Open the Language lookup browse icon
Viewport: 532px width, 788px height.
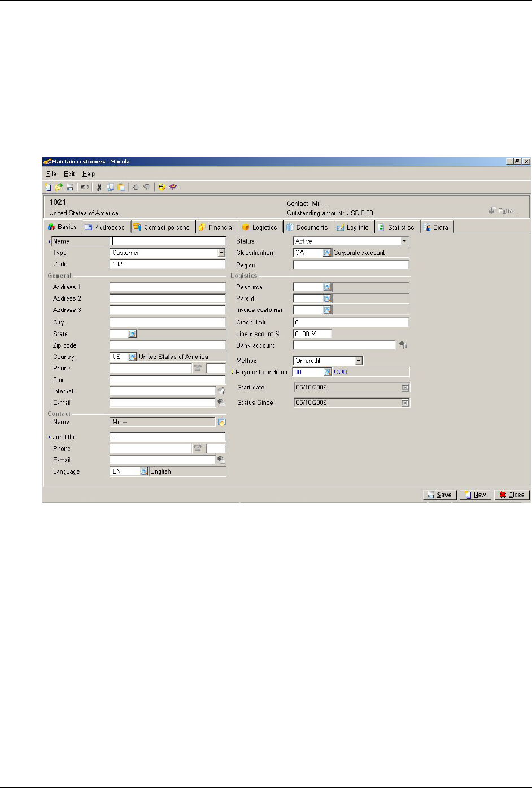[x=144, y=471]
